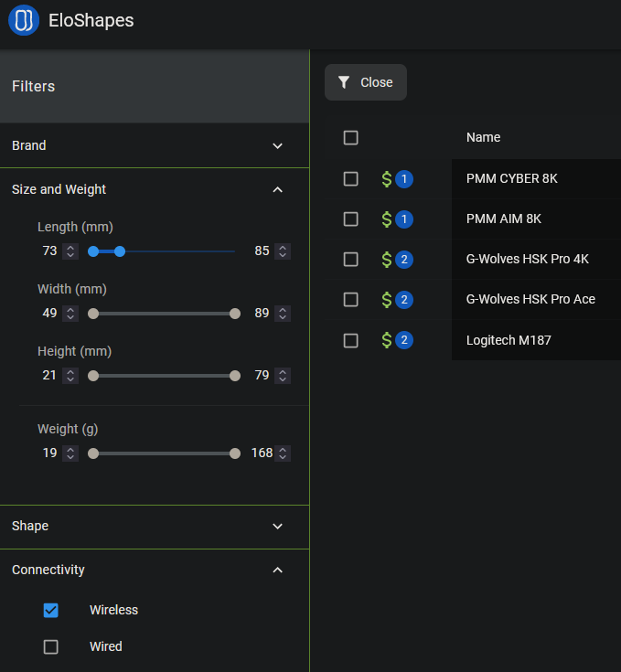Click the blue 2 badge for G-Wolves HSK Pro 4K
The image size is (621, 672).
point(404,260)
